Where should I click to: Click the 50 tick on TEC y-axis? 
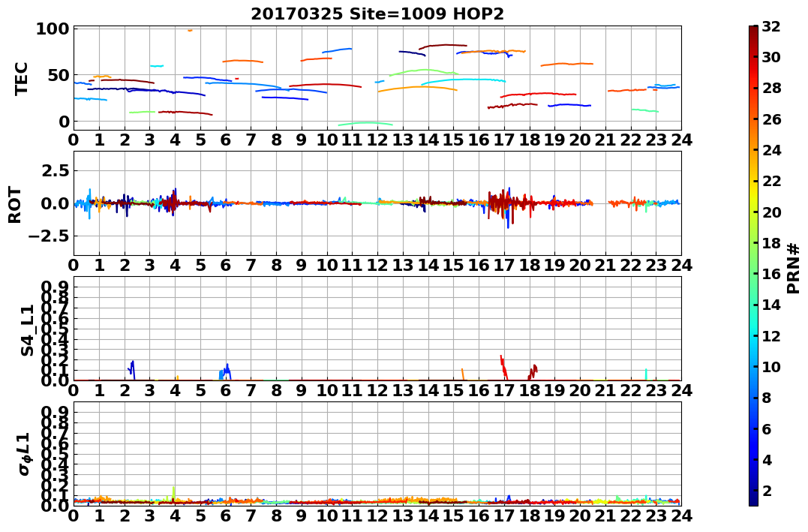coord(59,75)
